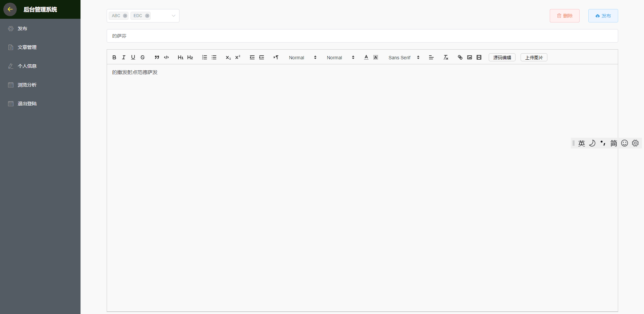Create a bulleted list
Image resolution: width=644 pixels, height=314 pixels.
(x=214, y=57)
